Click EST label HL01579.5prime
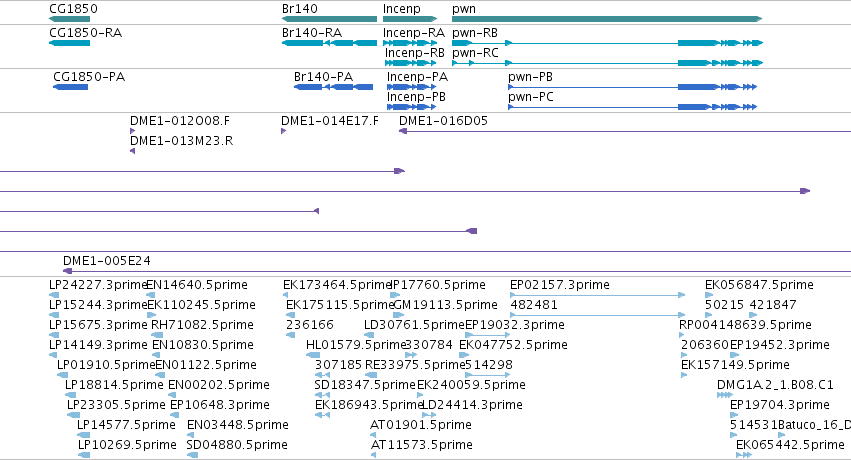 [x=356, y=344]
